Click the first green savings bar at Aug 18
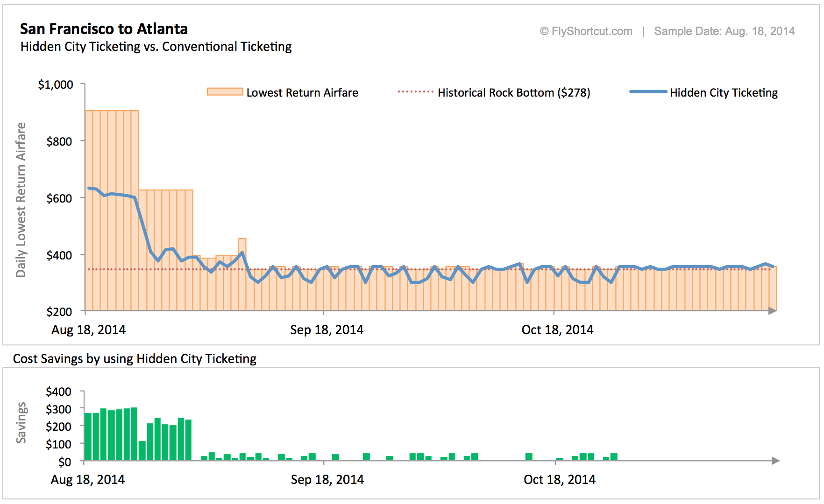The width and height of the screenshot is (824, 504). click(88, 437)
